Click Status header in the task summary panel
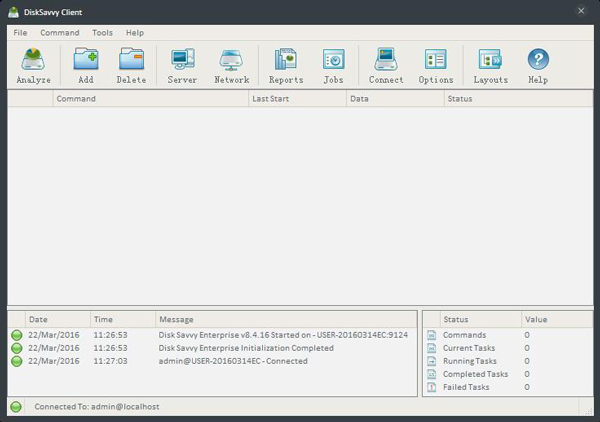 481,319
